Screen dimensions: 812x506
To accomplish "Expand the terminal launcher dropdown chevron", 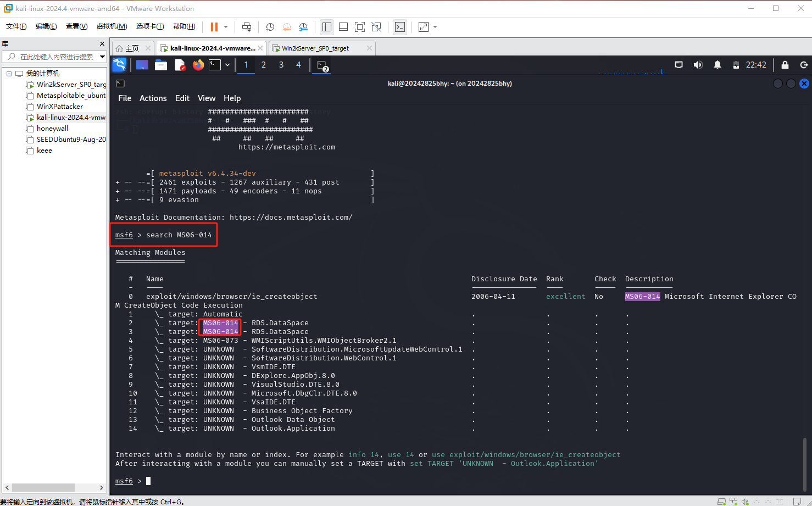I will [x=227, y=65].
